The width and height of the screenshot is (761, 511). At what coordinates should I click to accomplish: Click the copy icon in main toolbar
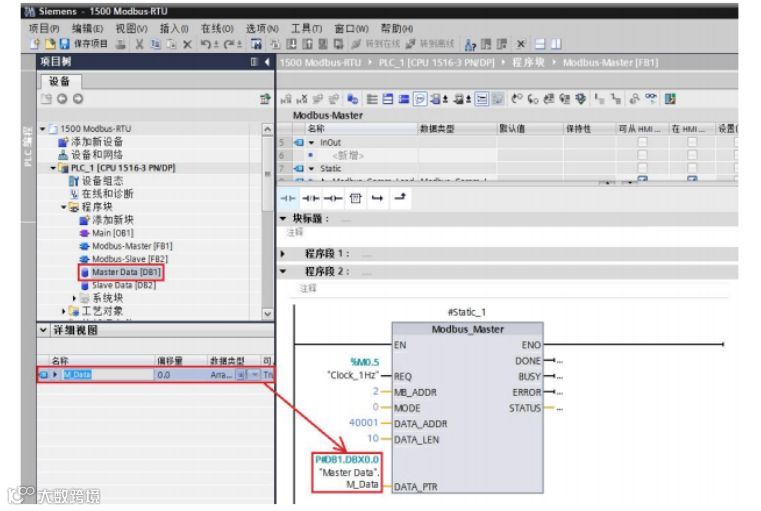(155, 45)
